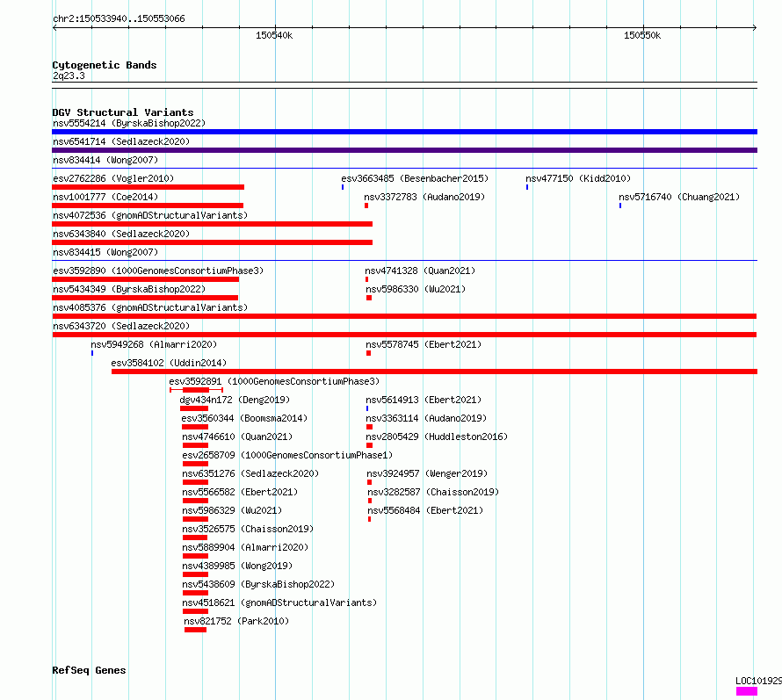Select nsv4741328 (Quan2021) label

click(x=420, y=271)
